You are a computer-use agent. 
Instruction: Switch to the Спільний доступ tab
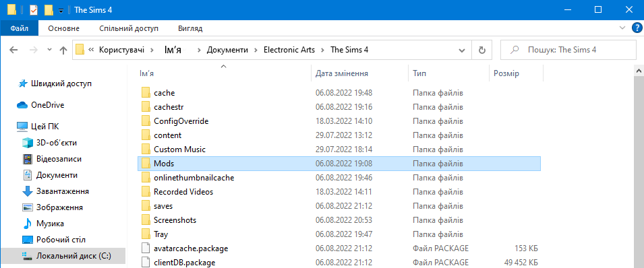[x=129, y=28]
